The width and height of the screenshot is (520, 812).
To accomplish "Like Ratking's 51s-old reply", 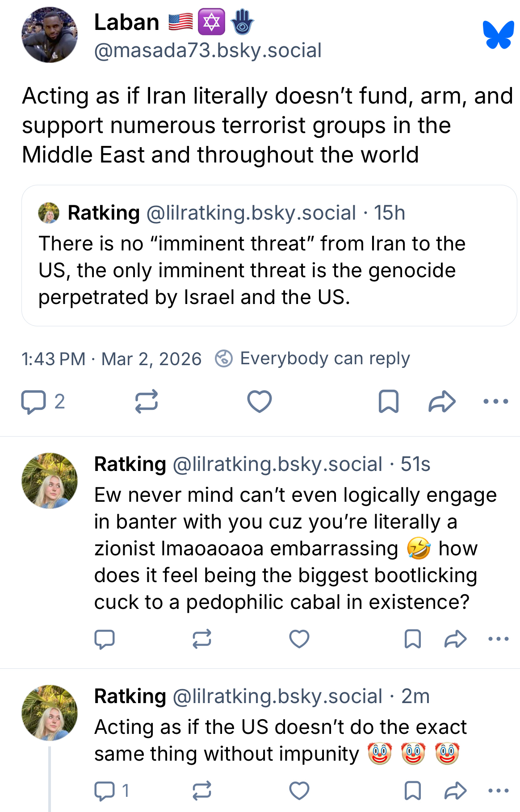I will 299,639.
